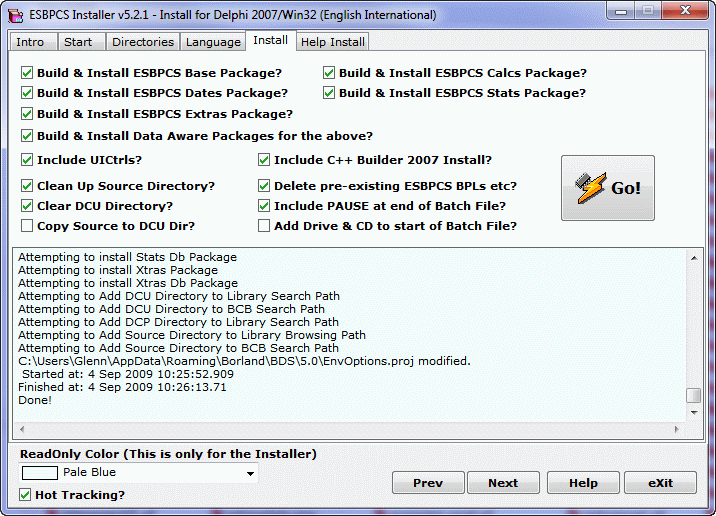Uncheck Clean Up Source Directory
The width and height of the screenshot is (716, 516).
point(27,186)
